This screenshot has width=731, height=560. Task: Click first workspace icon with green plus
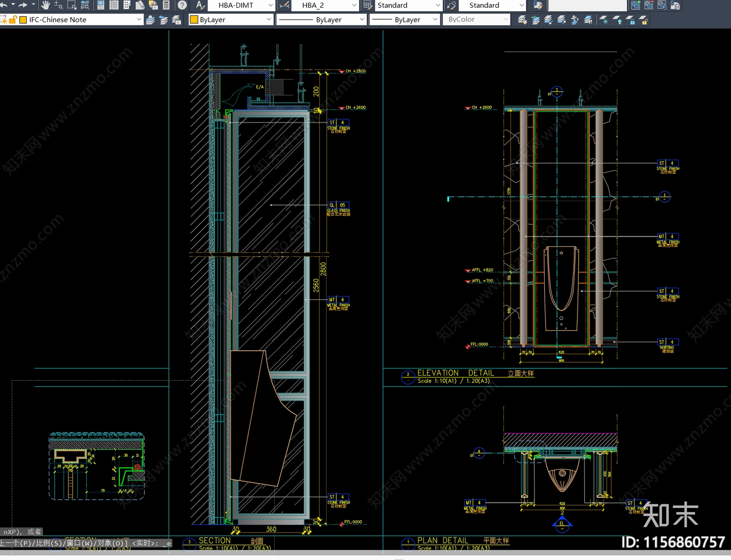pos(636,5)
